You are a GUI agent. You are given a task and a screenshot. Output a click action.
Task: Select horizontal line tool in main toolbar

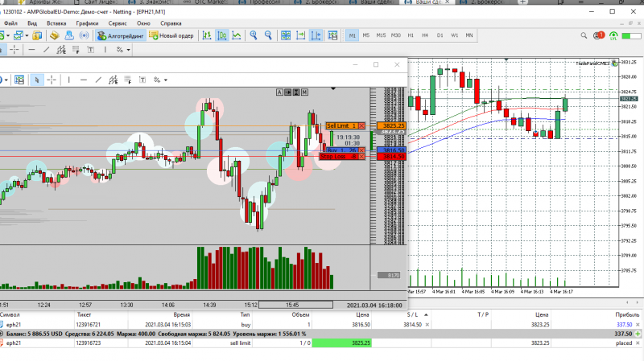31,50
